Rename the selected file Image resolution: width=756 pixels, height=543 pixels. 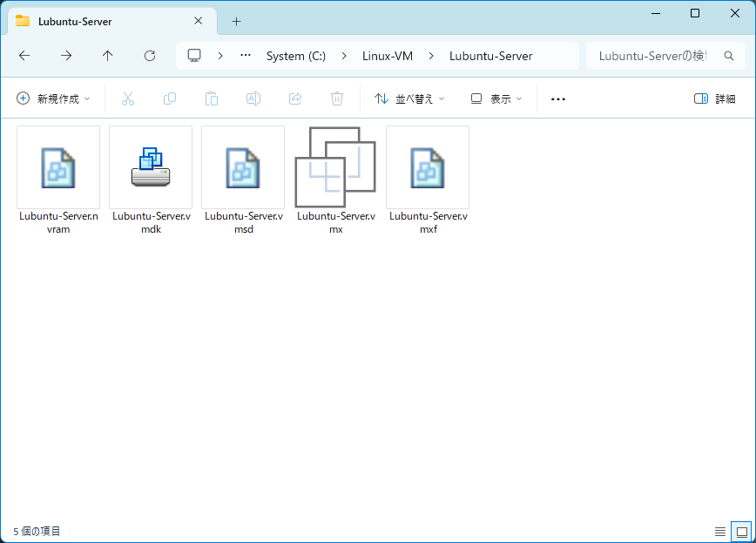tap(253, 98)
